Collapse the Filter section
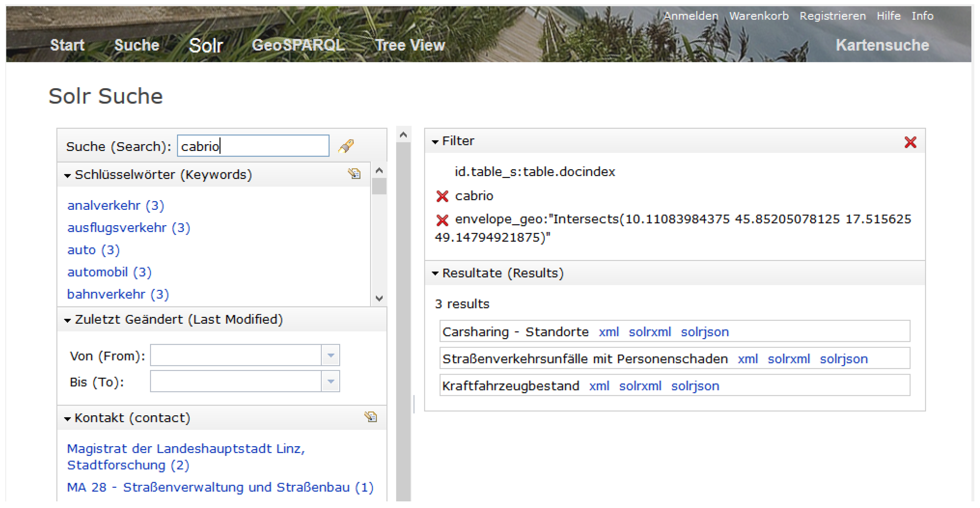This screenshot has width=980, height=508. [435, 142]
